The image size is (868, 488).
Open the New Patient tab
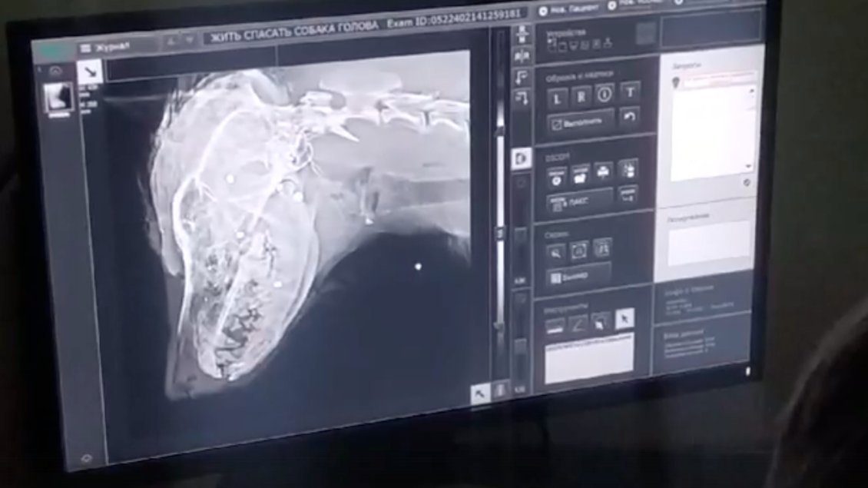point(565,11)
